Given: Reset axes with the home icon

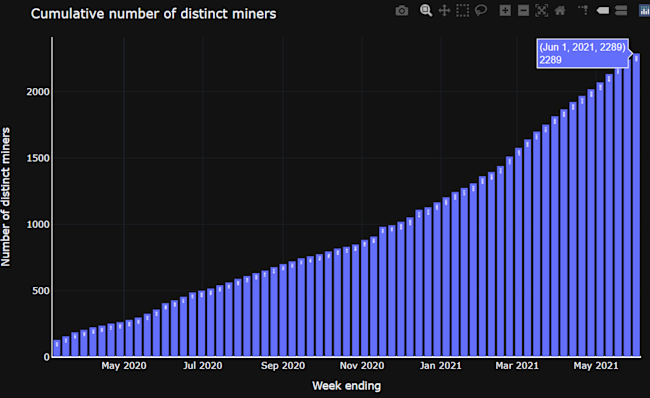Looking at the screenshot, I should point(560,10).
